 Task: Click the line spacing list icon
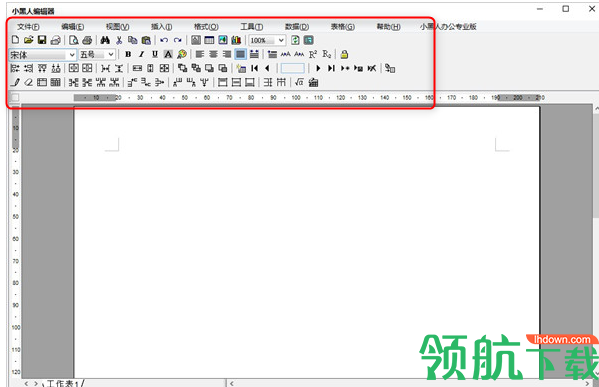pyautogui.click(x=272, y=54)
